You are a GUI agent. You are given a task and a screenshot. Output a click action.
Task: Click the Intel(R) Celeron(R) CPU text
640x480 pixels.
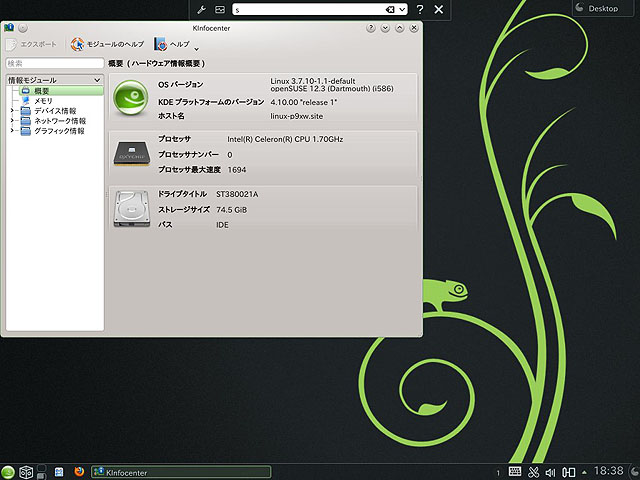pos(285,139)
